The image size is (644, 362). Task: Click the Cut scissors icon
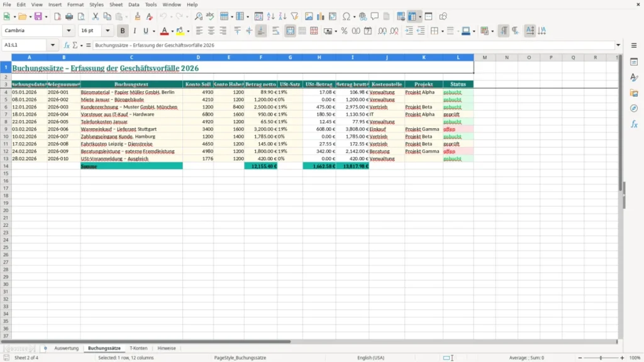(96, 16)
